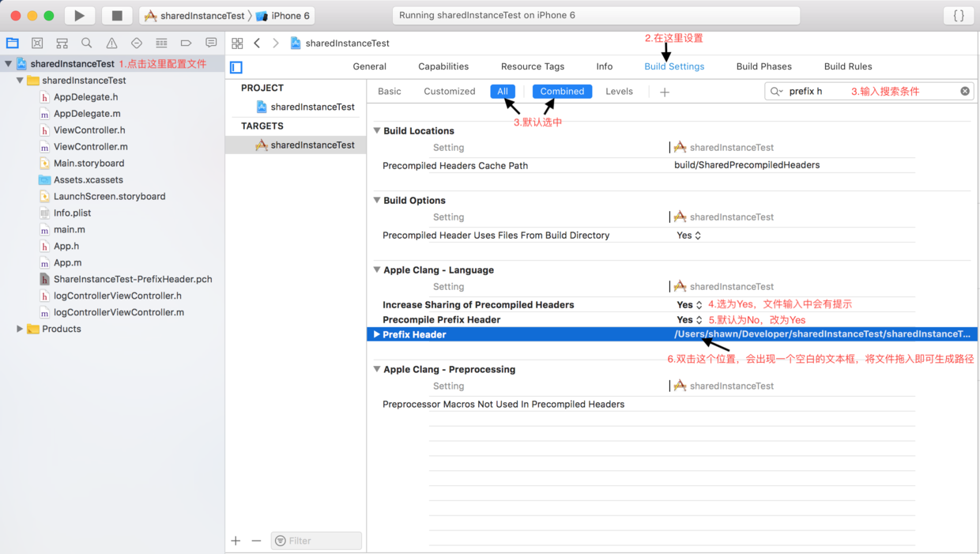This screenshot has height=554, width=980.
Task: Open the Find navigator magnifier icon
Action: [87, 43]
